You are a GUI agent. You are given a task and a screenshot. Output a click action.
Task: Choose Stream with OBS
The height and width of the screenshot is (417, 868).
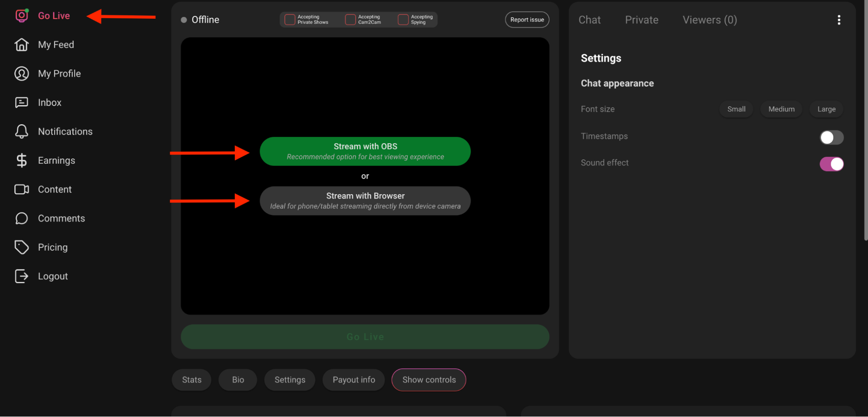pos(365,151)
